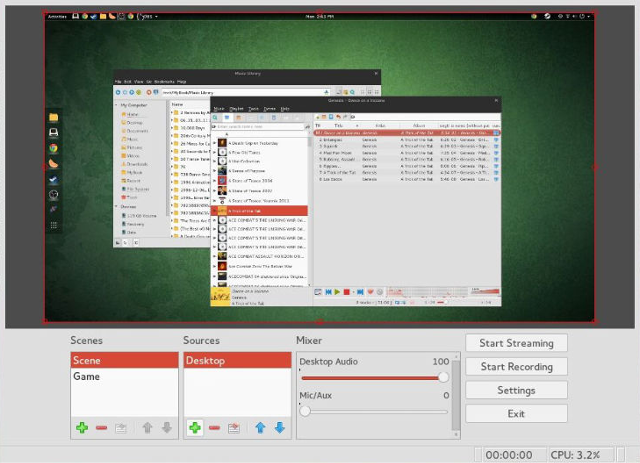Click the Scenes panel heading
The width and height of the screenshot is (640, 463).
(87, 340)
